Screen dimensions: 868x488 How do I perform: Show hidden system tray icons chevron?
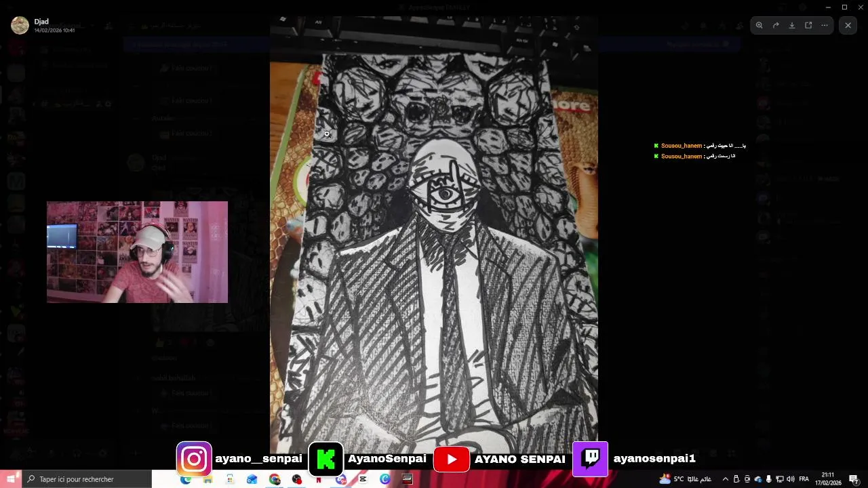725,479
